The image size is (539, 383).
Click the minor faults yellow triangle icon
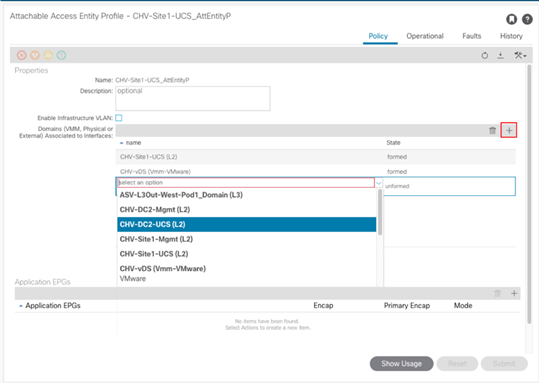coord(48,55)
